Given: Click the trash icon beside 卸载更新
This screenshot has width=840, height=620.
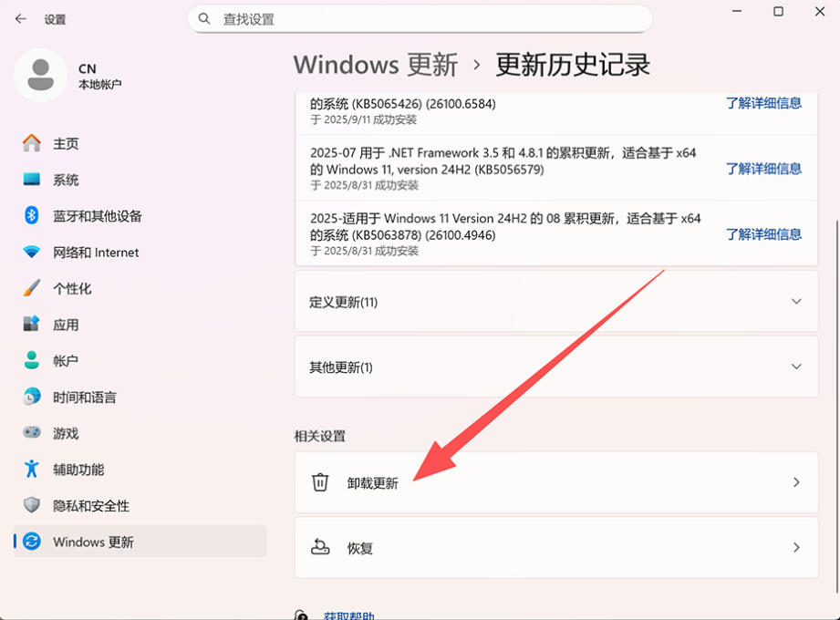Looking at the screenshot, I should 320,482.
